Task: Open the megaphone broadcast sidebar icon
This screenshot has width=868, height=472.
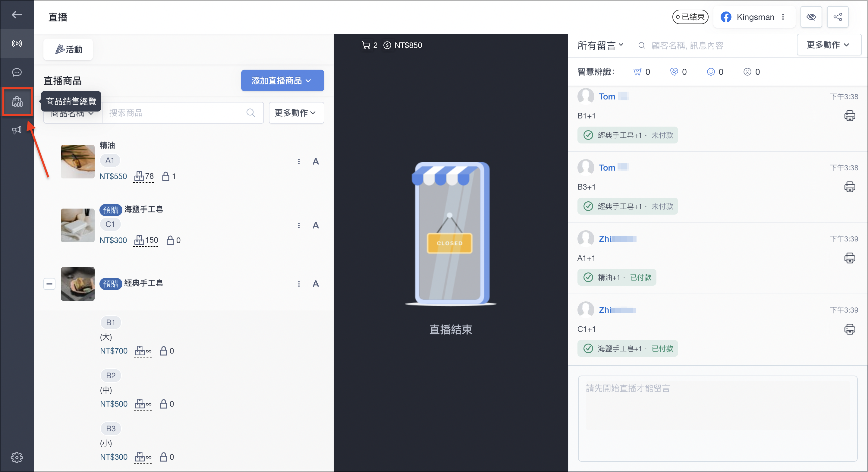Action: point(17,130)
